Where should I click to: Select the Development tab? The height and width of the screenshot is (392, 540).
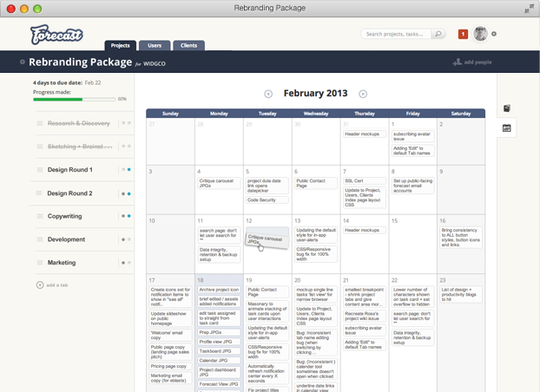(66, 239)
